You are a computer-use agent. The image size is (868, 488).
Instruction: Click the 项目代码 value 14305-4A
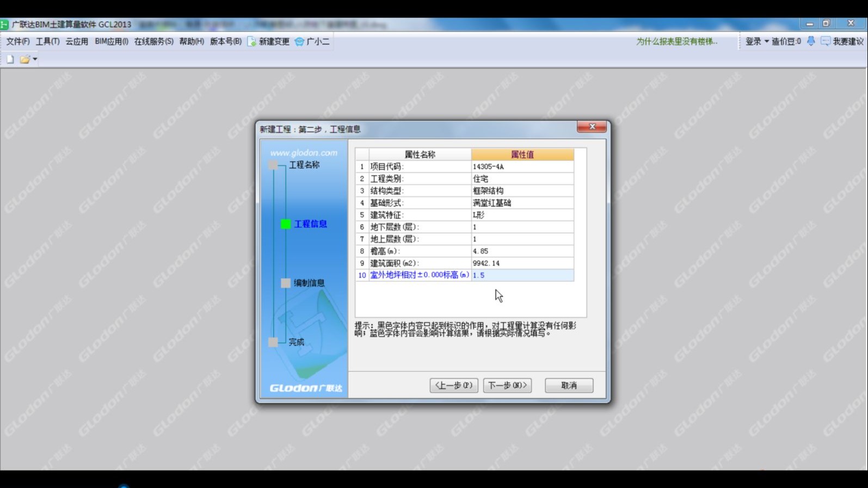pos(522,166)
